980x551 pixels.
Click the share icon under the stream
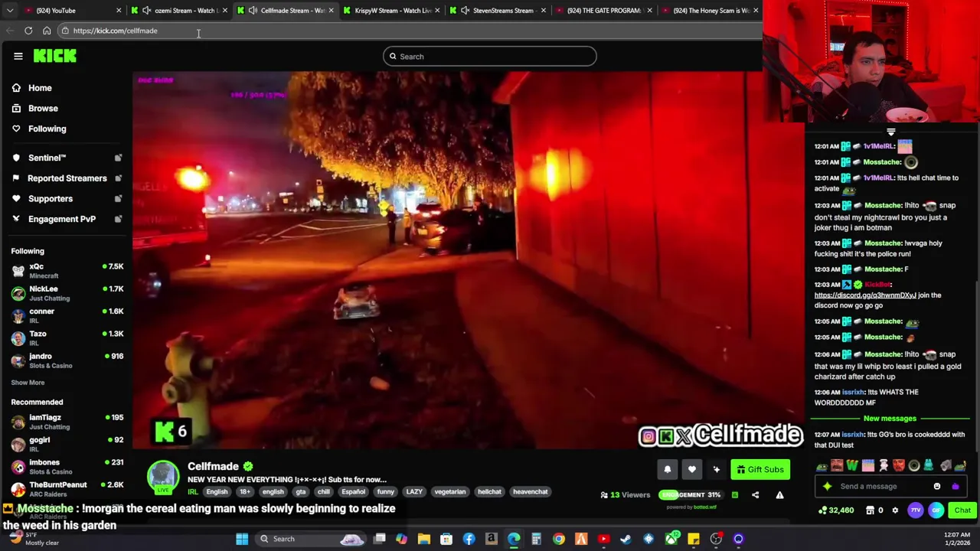coord(755,495)
